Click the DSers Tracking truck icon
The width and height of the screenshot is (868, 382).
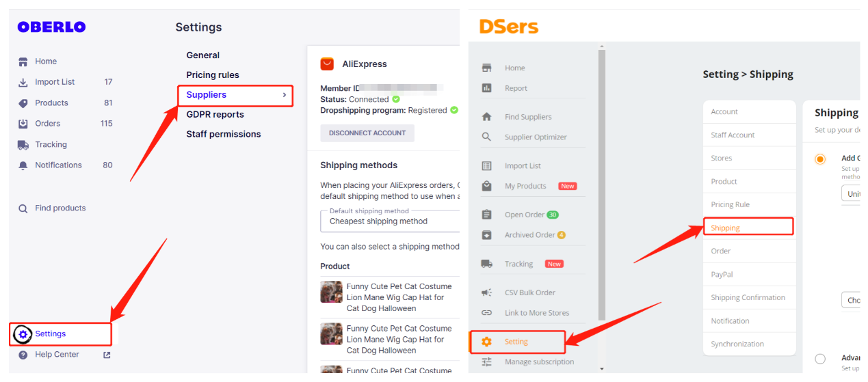click(487, 264)
